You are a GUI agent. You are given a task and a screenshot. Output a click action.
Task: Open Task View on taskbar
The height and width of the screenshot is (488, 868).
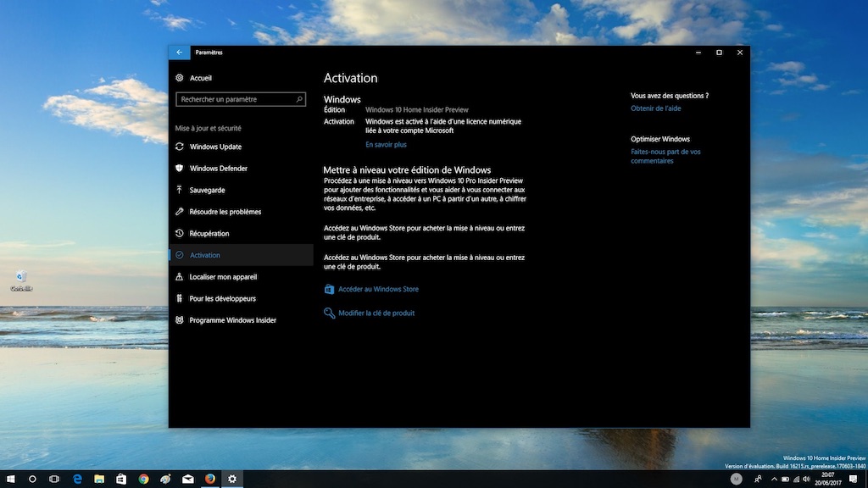[54, 480]
